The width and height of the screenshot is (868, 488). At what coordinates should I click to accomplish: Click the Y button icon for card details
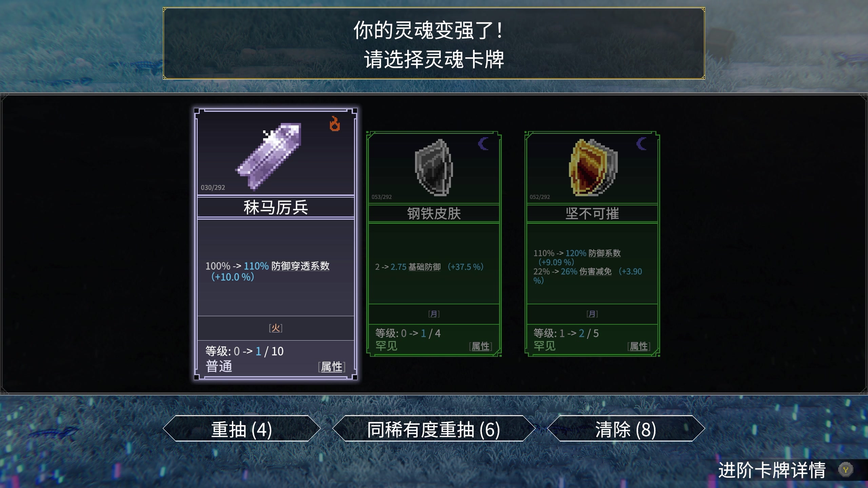click(846, 470)
